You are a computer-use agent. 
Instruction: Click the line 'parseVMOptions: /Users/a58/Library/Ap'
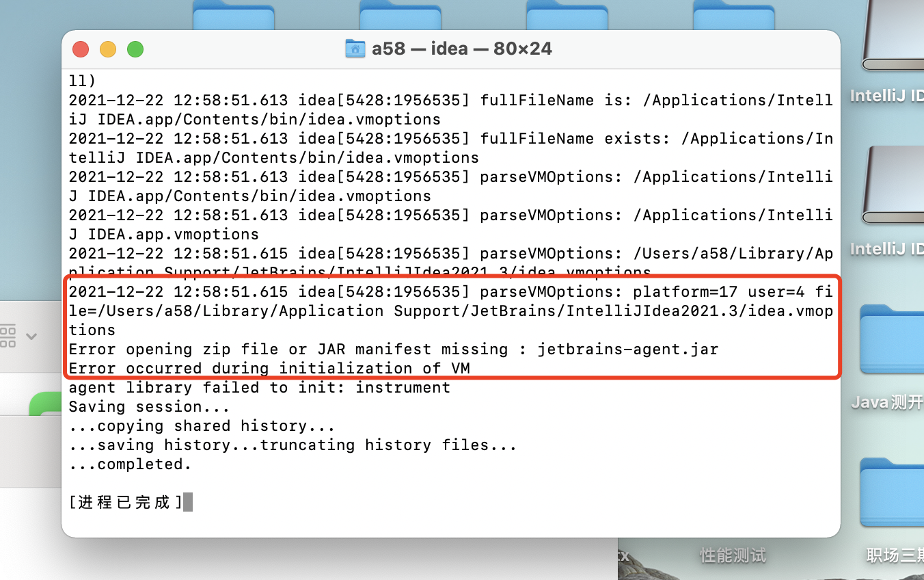(451, 253)
